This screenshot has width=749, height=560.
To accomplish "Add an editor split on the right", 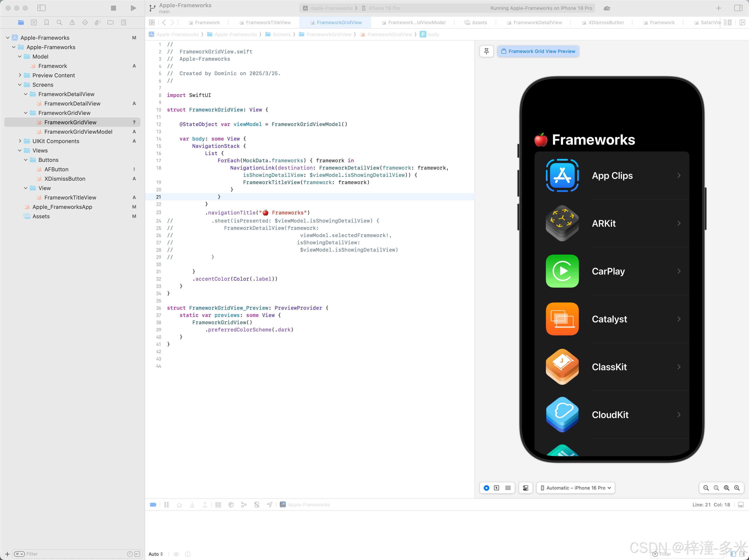I will [x=742, y=23].
